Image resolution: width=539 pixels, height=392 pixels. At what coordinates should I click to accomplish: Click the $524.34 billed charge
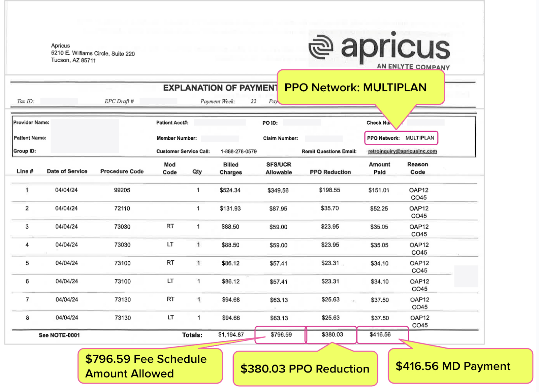230,190
